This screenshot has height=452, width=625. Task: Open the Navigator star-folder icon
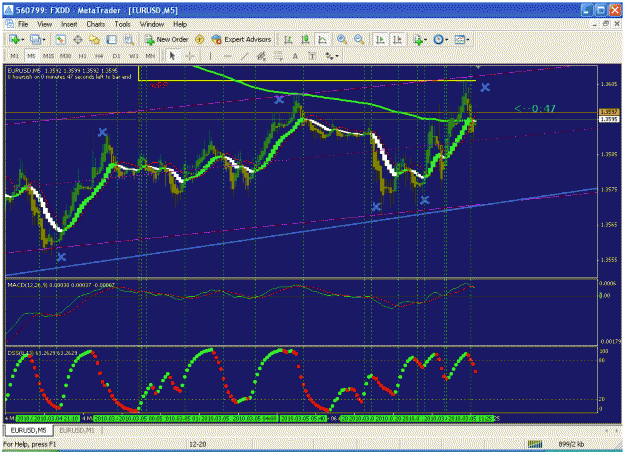(94, 39)
